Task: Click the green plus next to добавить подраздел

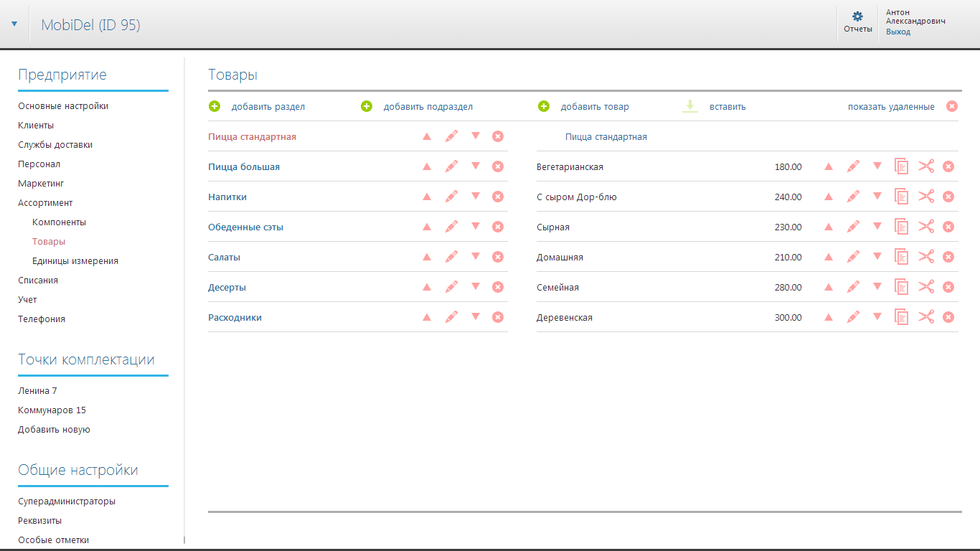Action: (x=367, y=106)
